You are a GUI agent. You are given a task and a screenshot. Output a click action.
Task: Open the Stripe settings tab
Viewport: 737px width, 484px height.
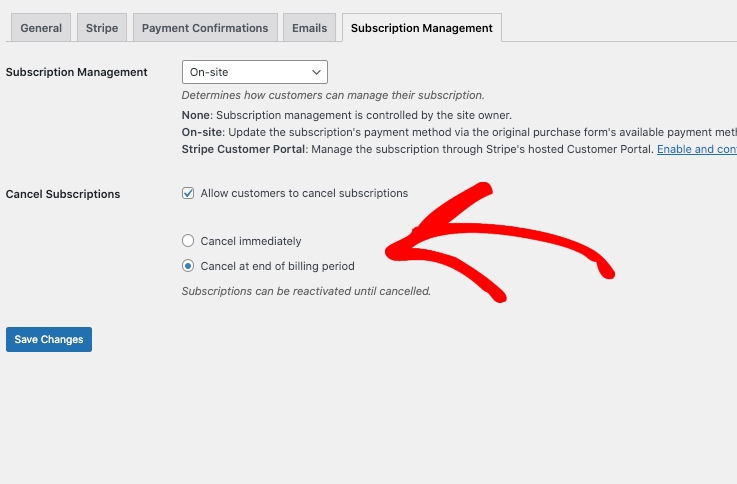[100, 28]
